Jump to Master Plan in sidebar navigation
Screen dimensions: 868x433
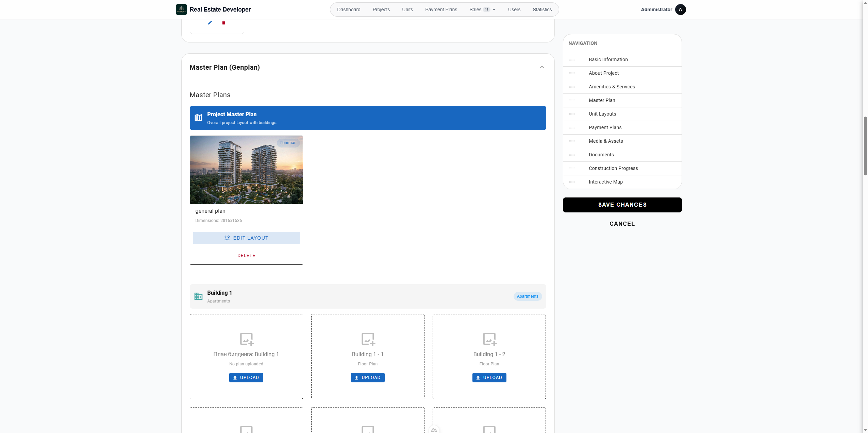[622, 101]
